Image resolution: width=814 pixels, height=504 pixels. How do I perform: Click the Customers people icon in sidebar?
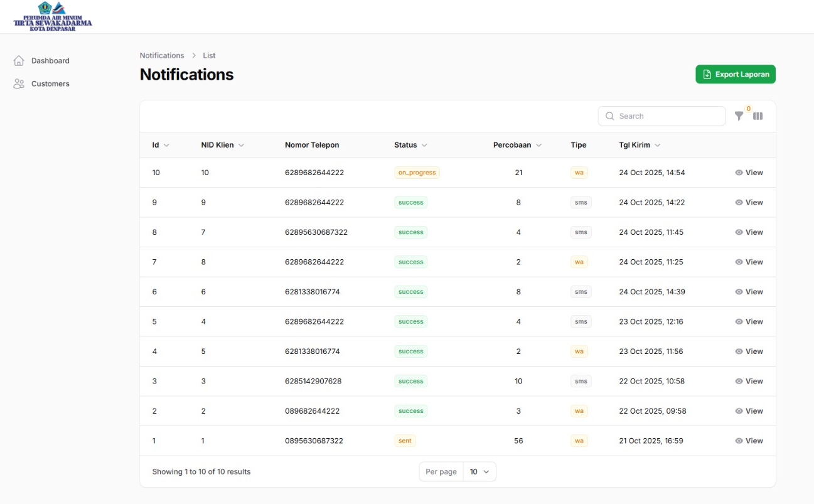(x=18, y=83)
